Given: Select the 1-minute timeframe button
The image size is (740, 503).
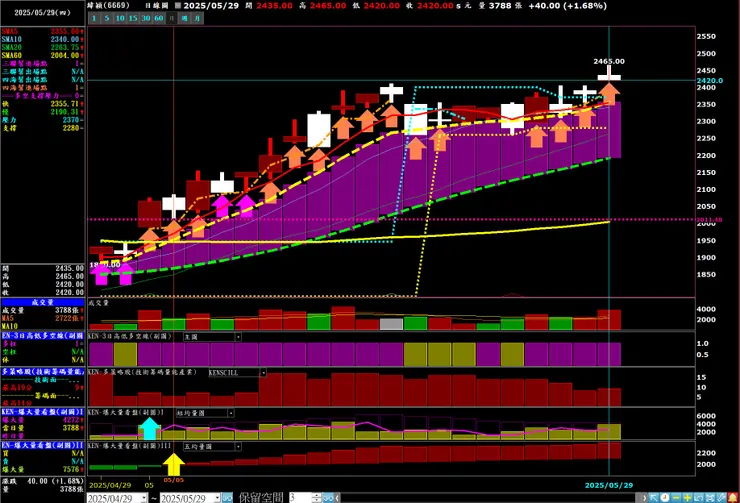Looking at the screenshot, I should 94,18.
